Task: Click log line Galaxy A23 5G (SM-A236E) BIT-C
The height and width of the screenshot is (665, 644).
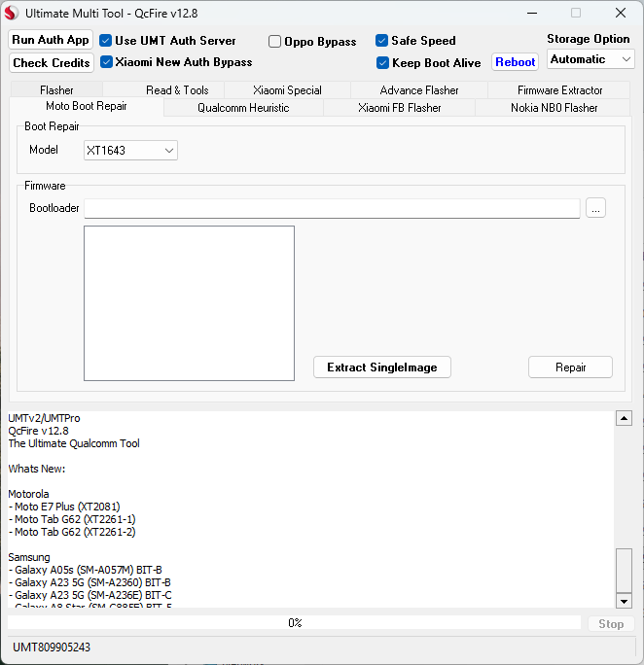Action: [x=89, y=595]
